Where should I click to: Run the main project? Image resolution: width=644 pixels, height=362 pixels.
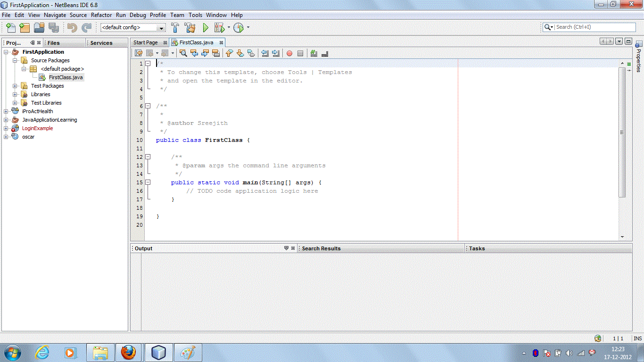[x=206, y=27]
